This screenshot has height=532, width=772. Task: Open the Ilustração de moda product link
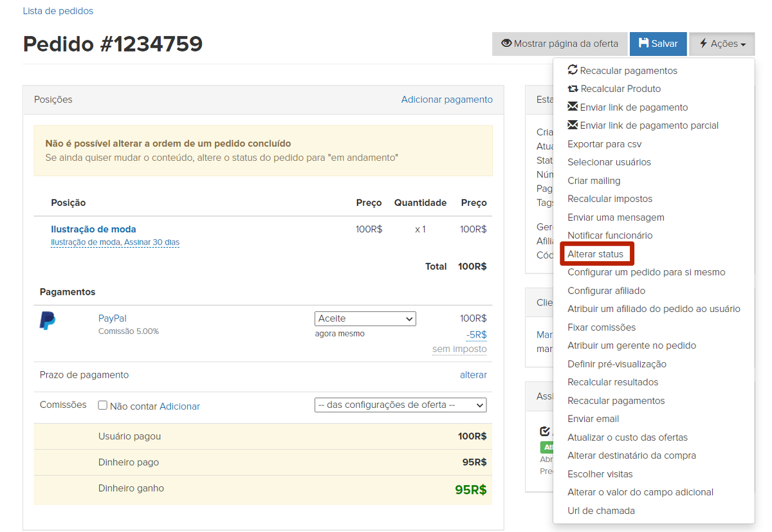click(93, 229)
